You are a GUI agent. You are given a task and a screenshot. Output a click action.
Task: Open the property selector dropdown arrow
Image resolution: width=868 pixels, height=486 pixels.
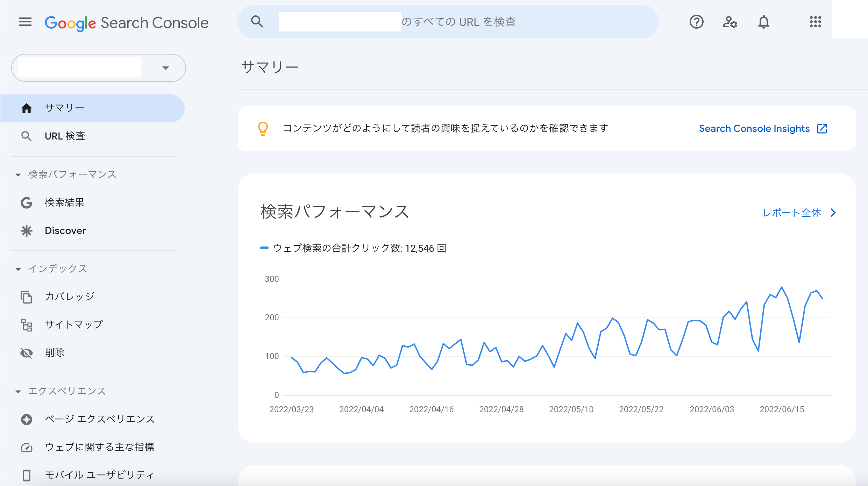(166, 68)
